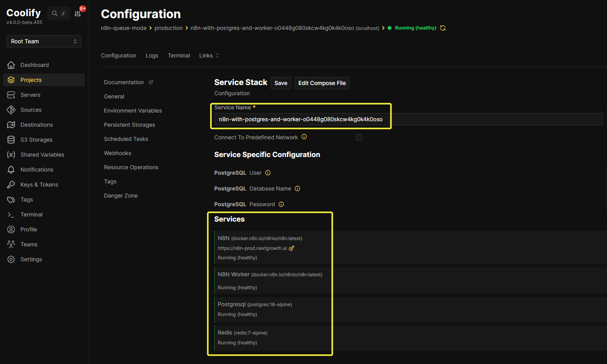607x364 pixels.
Task: Open the Root Team selector dropdown
Action: pyautogui.click(x=44, y=41)
